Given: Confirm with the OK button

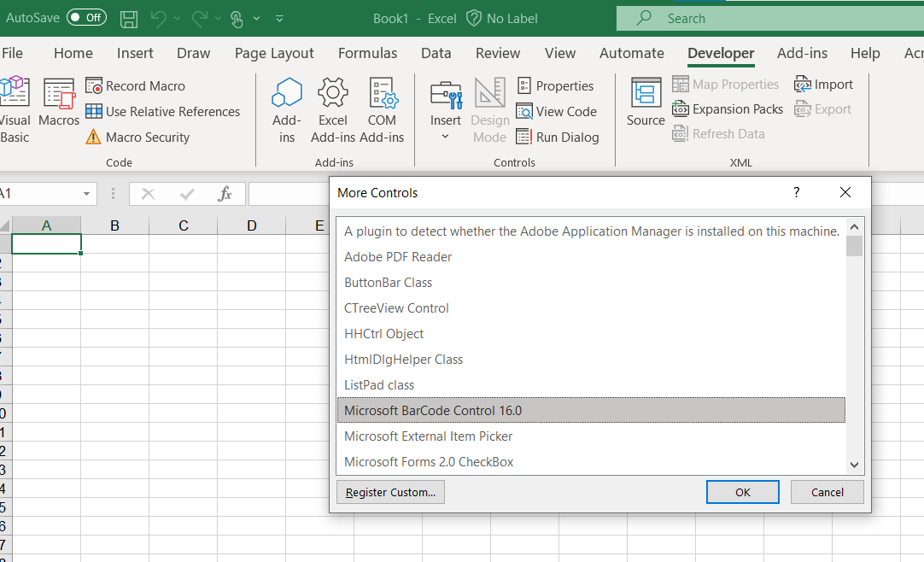Looking at the screenshot, I should [742, 492].
